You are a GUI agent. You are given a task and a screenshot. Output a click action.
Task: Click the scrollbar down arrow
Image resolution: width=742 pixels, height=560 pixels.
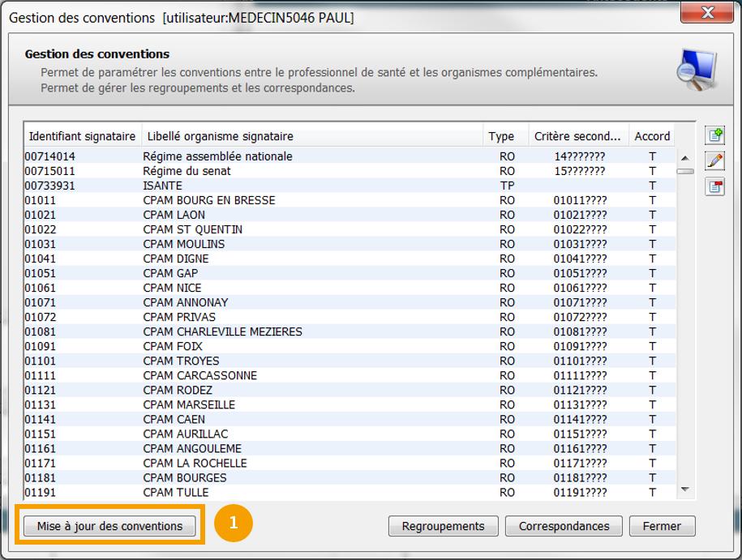684,489
